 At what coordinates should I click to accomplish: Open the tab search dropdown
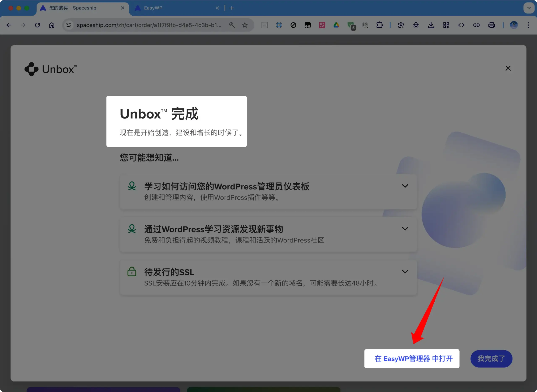[529, 8]
